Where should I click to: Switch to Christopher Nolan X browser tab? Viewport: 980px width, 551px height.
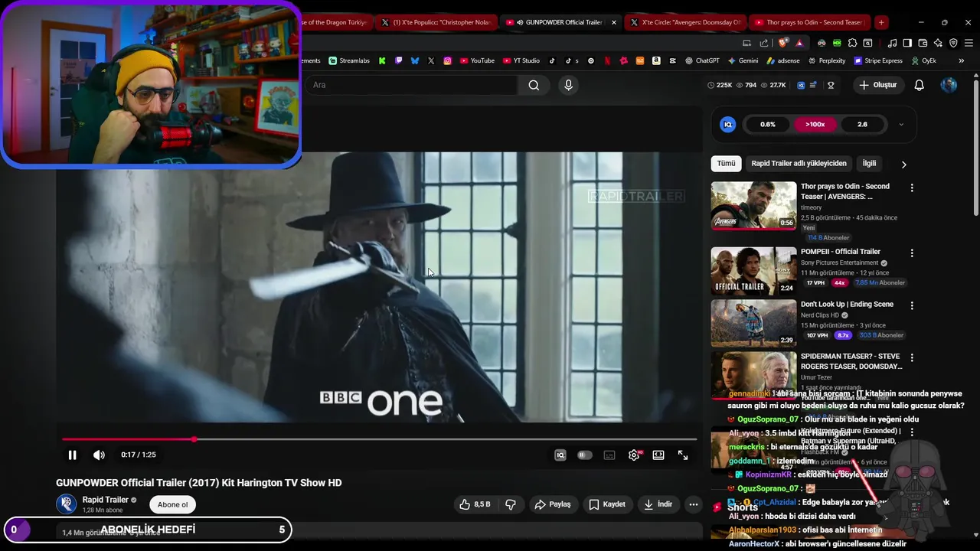click(436, 22)
